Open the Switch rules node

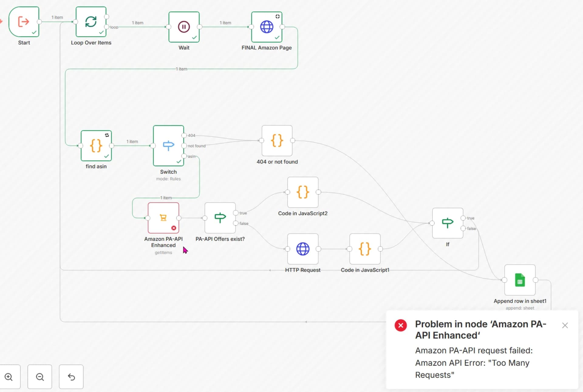pos(168,146)
